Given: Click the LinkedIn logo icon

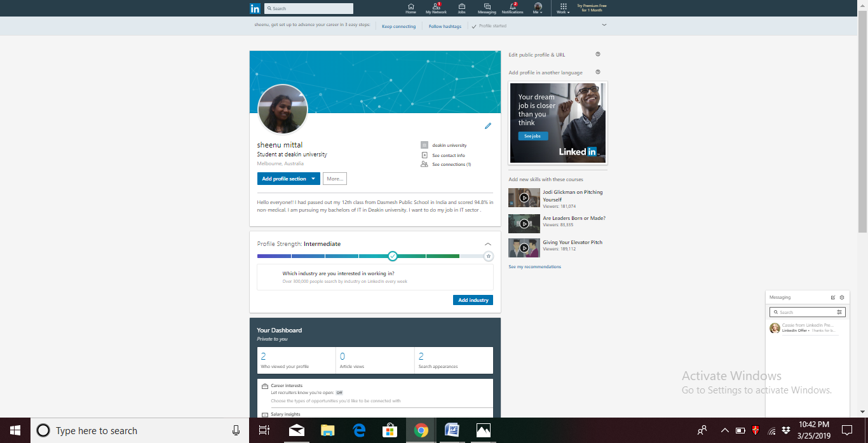Looking at the screenshot, I should click(255, 8).
